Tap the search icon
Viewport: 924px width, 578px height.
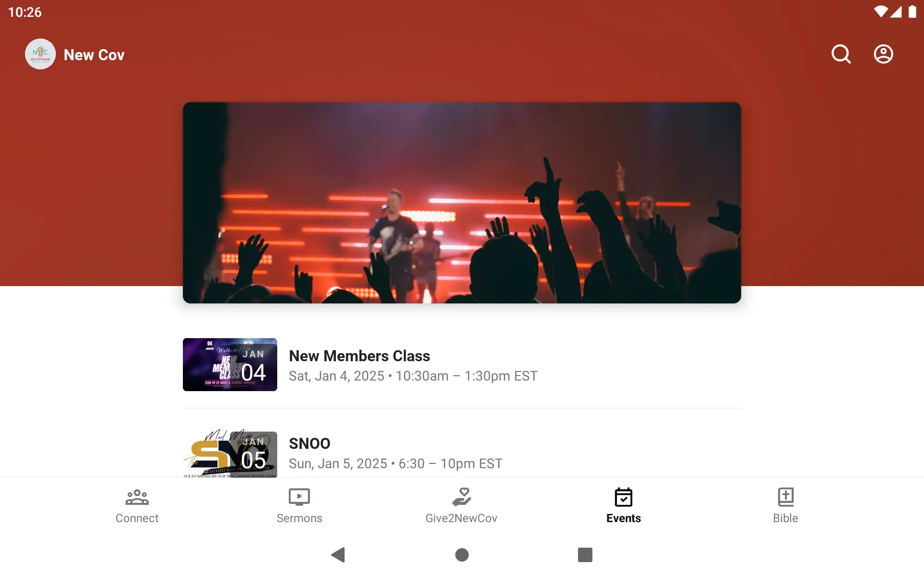coord(841,54)
